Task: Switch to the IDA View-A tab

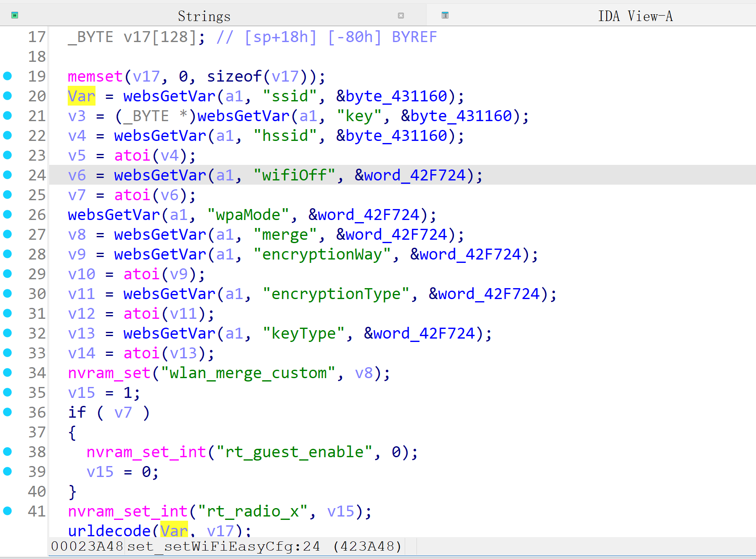Action: (635, 16)
